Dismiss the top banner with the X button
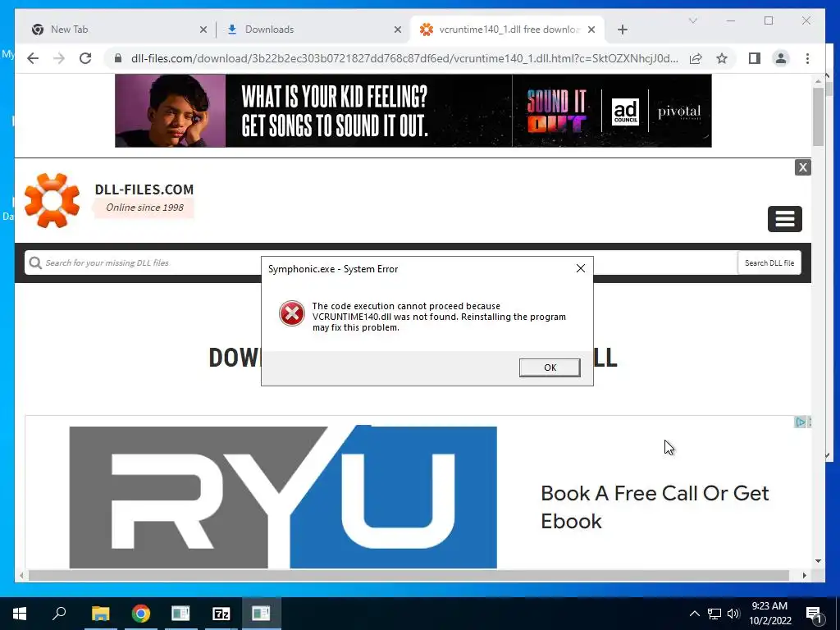The image size is (840, 630). pyautogui.click(x=802, y=167)
